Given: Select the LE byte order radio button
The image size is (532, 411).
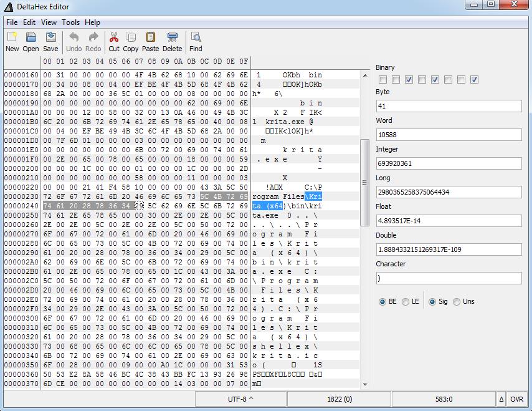Looking at the screenshot, I should (406, 302).
